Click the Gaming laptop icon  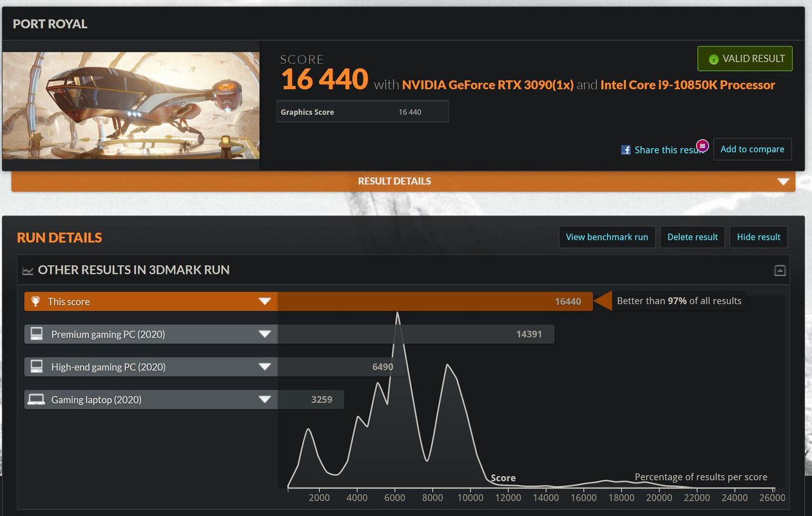coord(37,399)
